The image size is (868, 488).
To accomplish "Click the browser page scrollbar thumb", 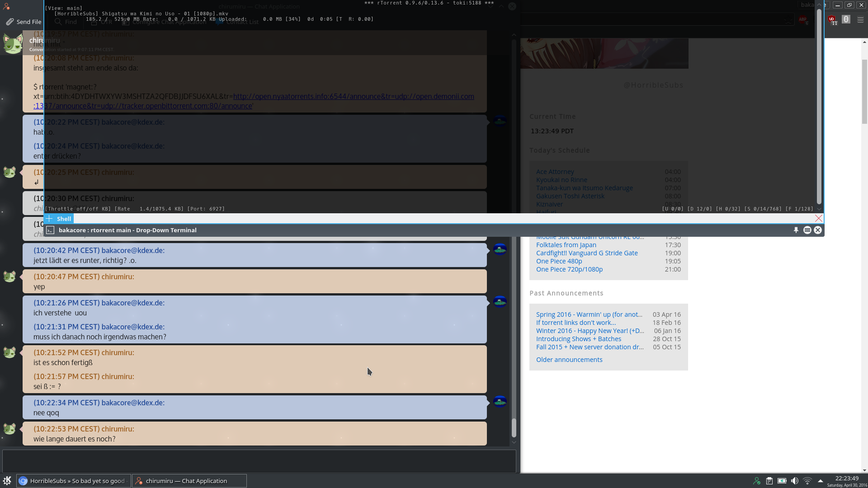I will 864,91.
